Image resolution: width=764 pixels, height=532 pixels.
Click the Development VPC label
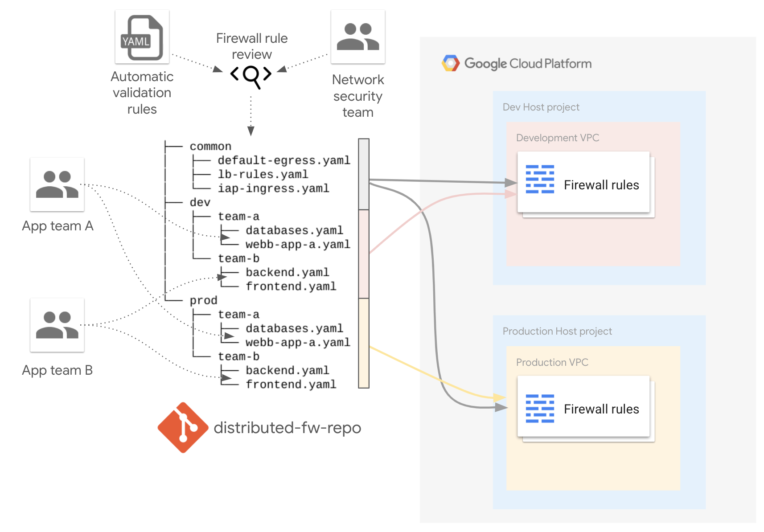pos(558,138)
